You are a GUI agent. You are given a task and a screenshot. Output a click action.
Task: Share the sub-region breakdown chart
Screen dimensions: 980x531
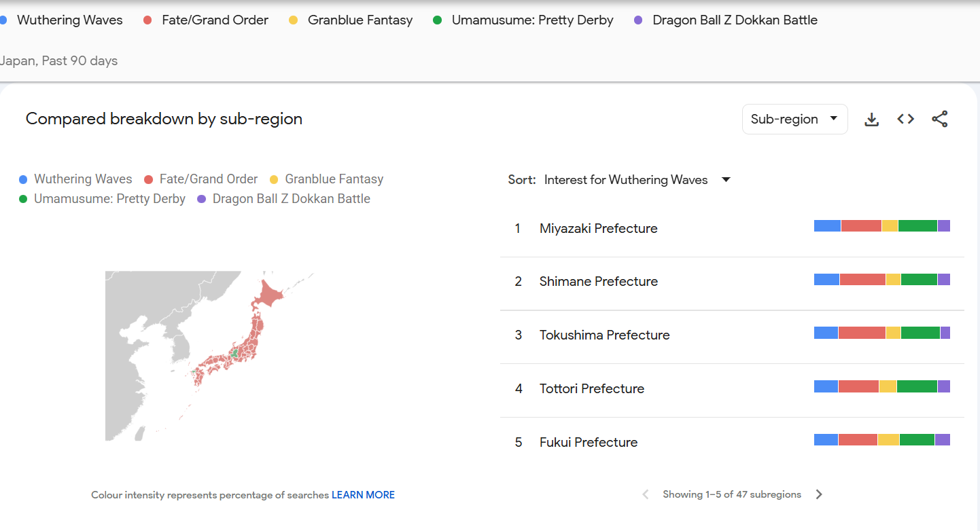pos(939,120)
